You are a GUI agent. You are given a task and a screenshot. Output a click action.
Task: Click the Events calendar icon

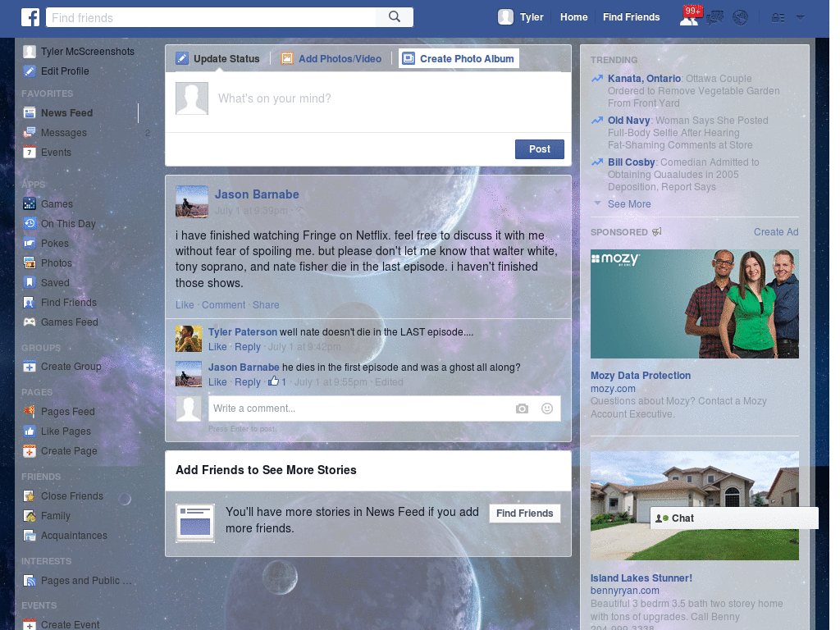pyautogui.click(x=30, y=152)
